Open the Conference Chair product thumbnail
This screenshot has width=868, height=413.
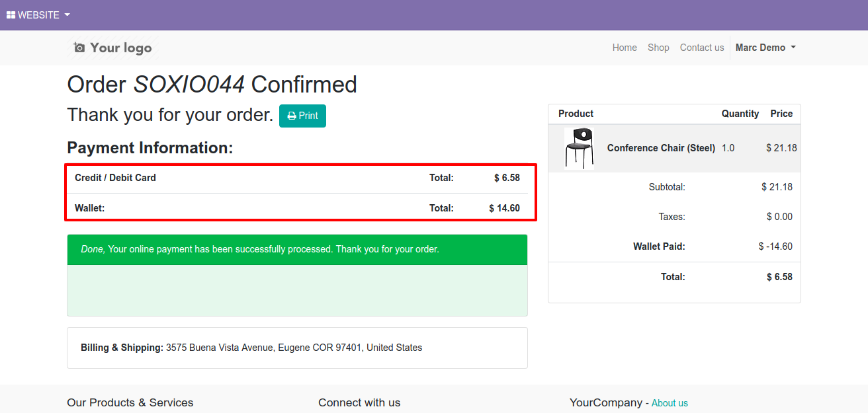(579, 148)
